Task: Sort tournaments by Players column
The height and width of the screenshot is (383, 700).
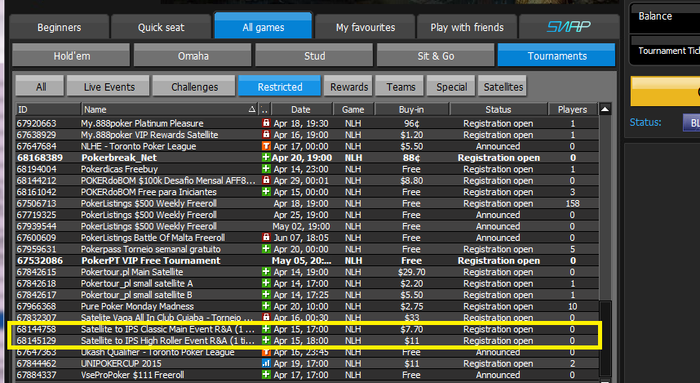Action: pos(573,109)
